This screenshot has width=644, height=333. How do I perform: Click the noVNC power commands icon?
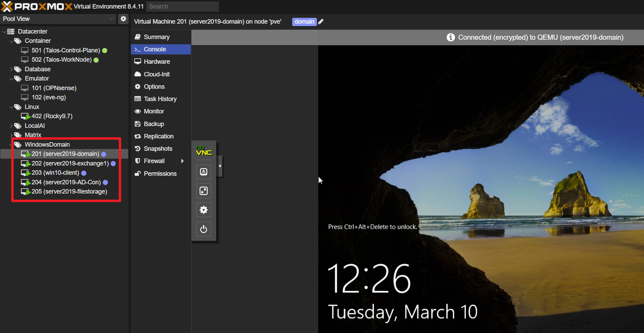coord(203,229)
